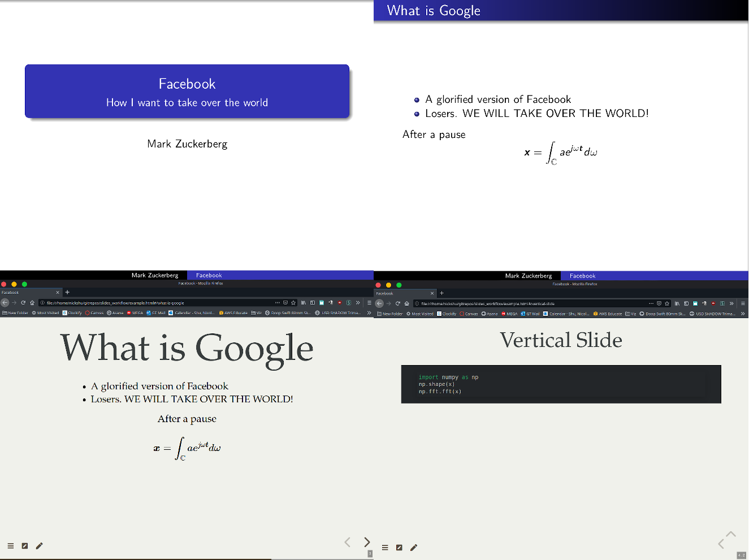This screenshot has width=749, height=560.
Task: Go to the previous slide from What is Google
Action: 347,542
